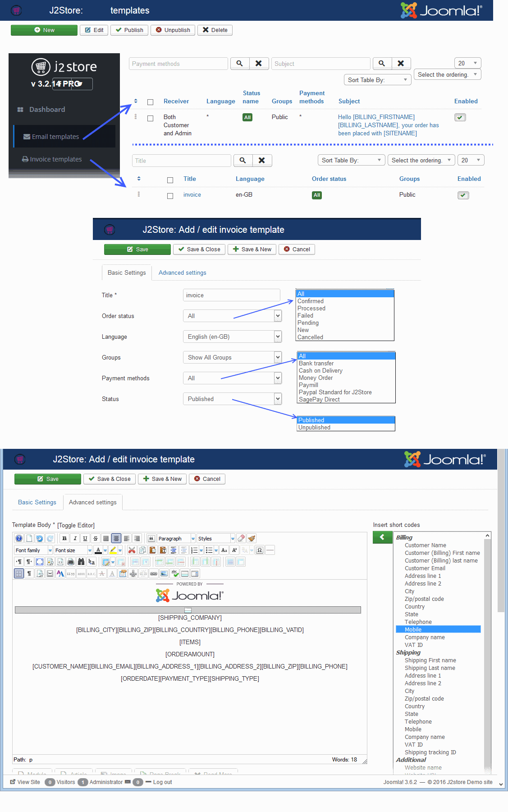508x812 pixels.
Task: Click the Subscript icon
Action: (224, 550)
